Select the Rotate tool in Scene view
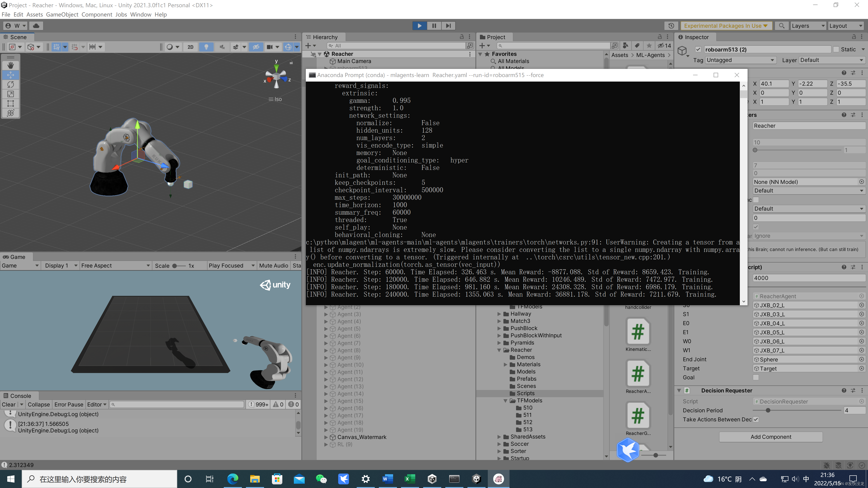 coord(10,84)
